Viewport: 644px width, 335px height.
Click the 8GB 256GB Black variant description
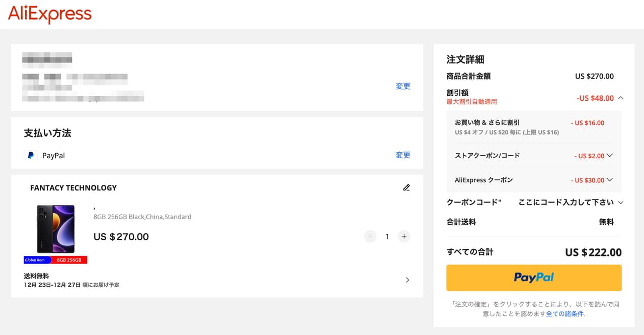(x=142, y=217)
